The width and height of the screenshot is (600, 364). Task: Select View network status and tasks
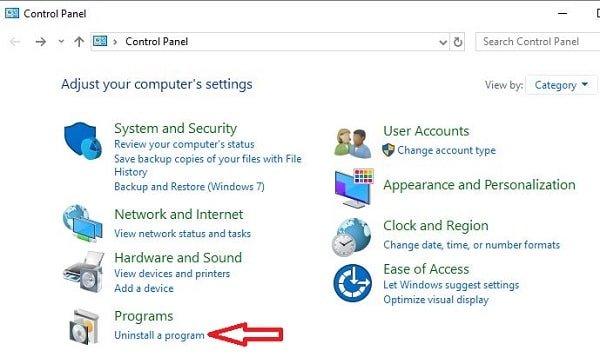pyautogui.click(x=182, y=233)
